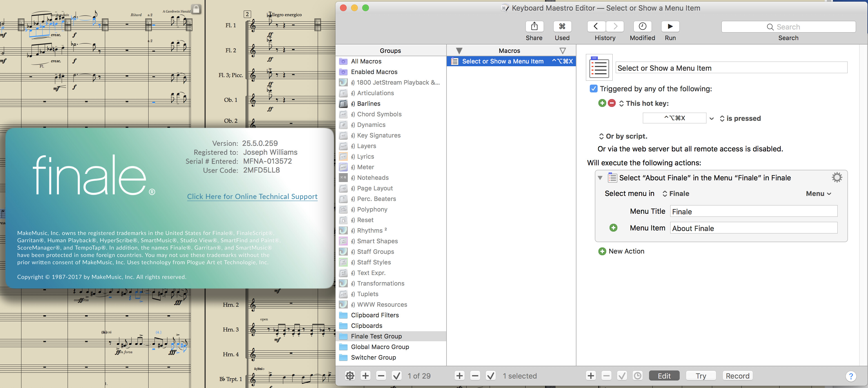Click the Menu Title field
868x388 pixels.
[x=753, y=211]
